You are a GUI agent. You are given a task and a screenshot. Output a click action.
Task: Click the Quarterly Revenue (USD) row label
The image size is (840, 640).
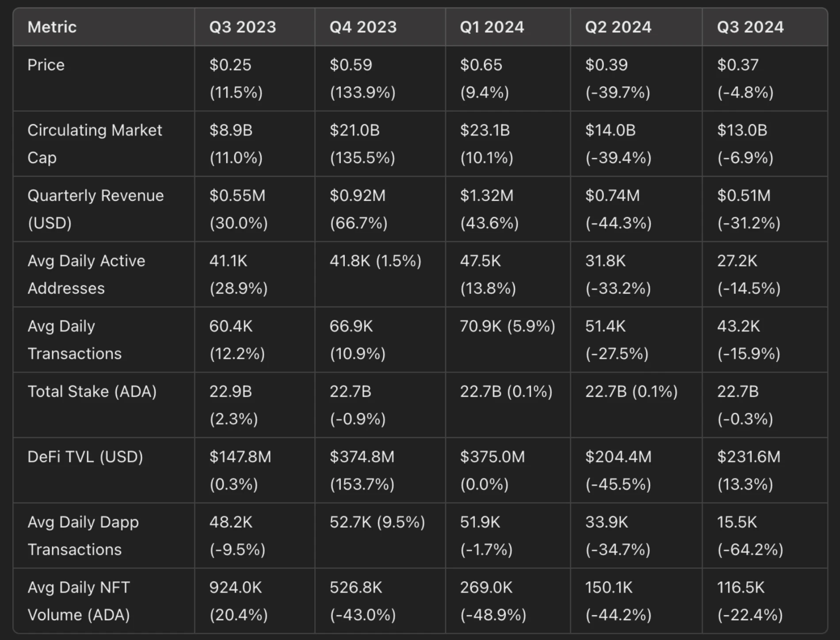[95, 209]
